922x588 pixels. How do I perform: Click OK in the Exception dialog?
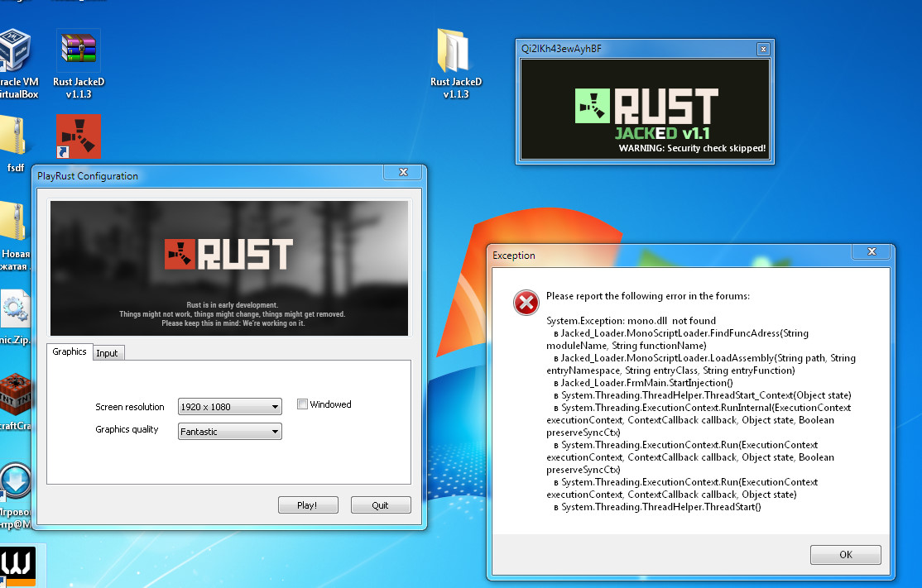(x=846, y=555)
